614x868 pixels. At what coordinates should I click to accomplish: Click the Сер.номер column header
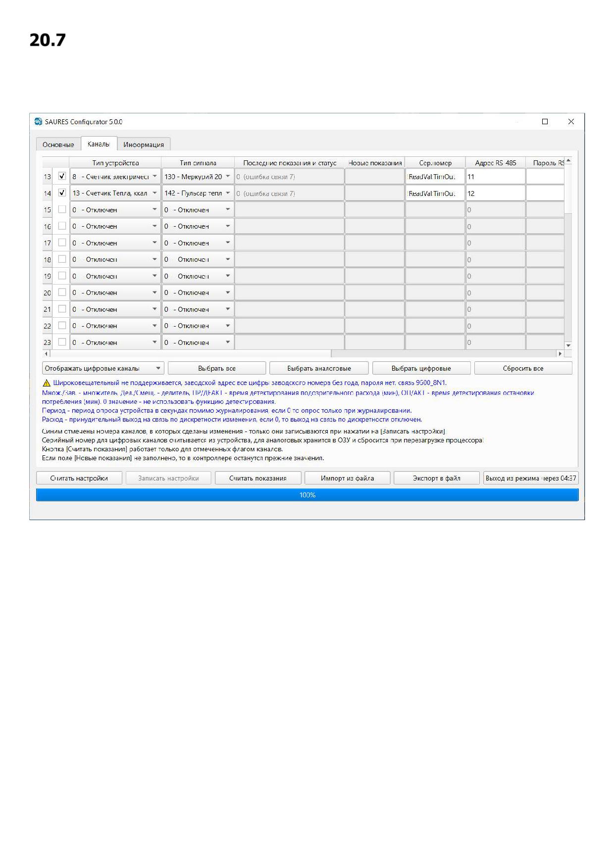click(x=435, y=163)
